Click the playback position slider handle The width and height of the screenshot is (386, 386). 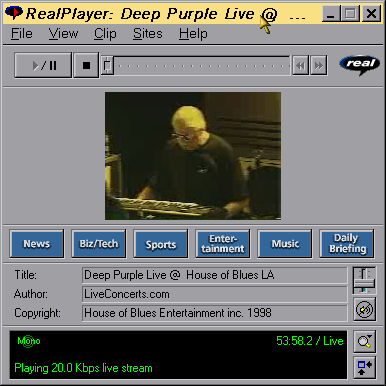point(107,65)
